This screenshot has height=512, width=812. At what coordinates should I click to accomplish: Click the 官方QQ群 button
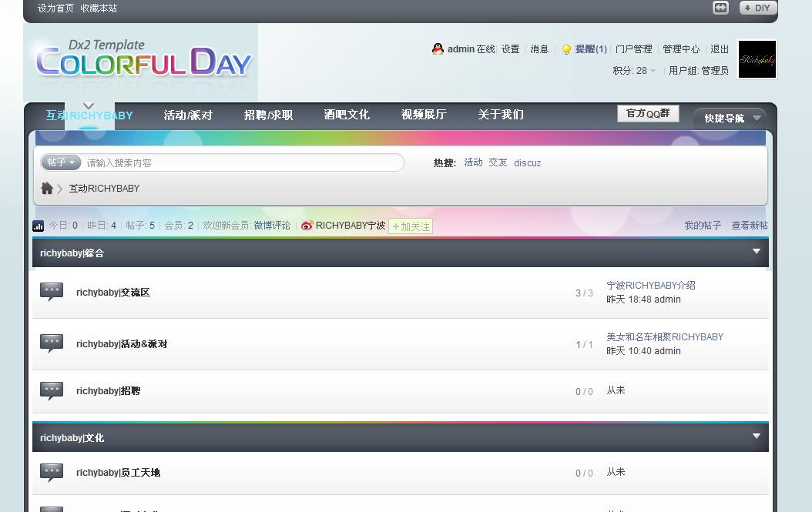648,113
